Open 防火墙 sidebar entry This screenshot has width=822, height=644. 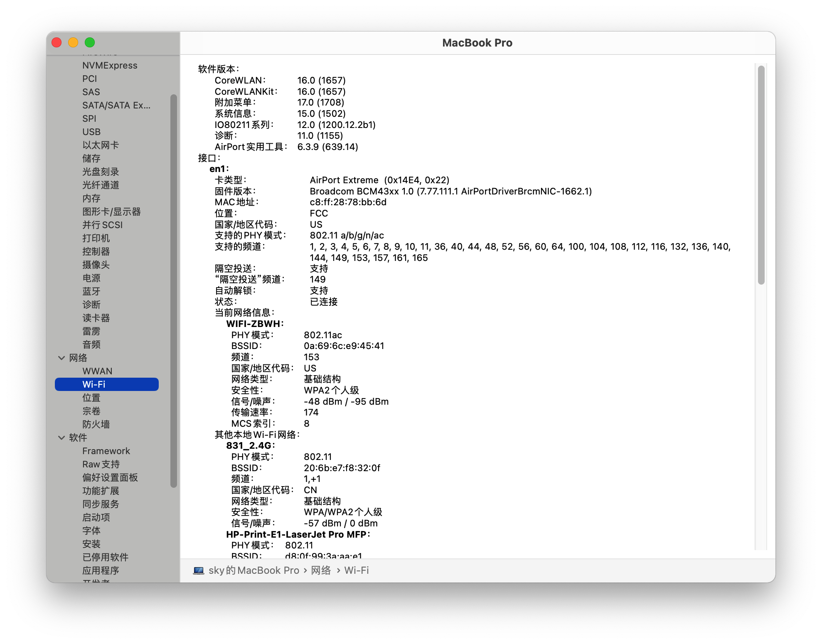point(96,424)
